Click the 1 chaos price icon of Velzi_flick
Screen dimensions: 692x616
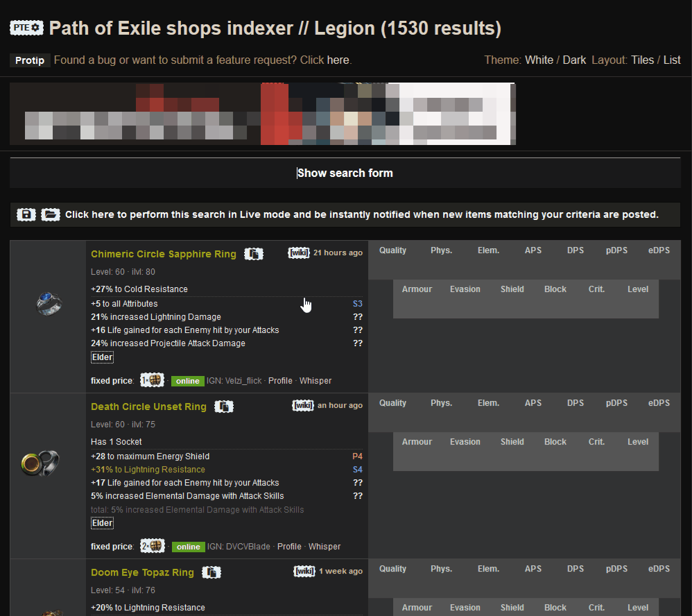[x=152, y=380]
